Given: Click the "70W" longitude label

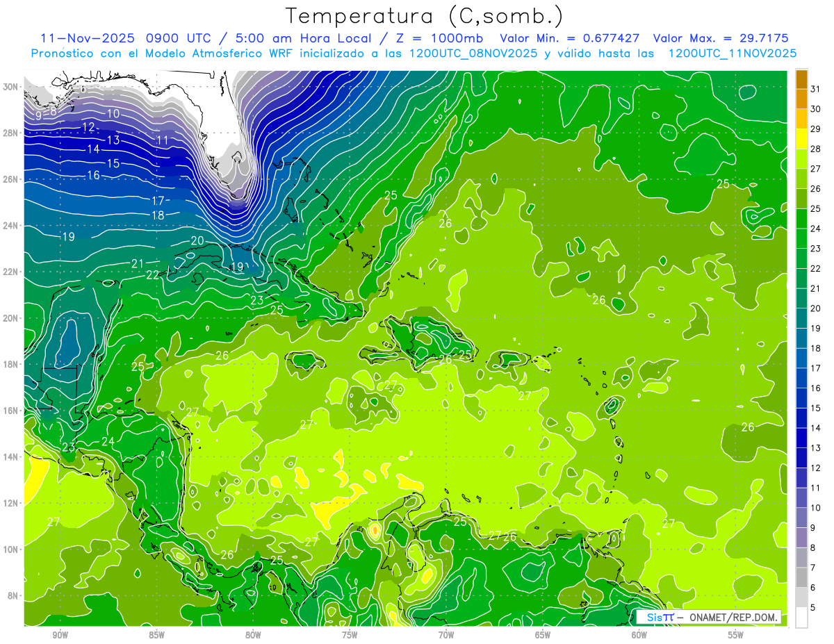Looking at the screenshot, I should pyautogui.click(x=446, y=636).
